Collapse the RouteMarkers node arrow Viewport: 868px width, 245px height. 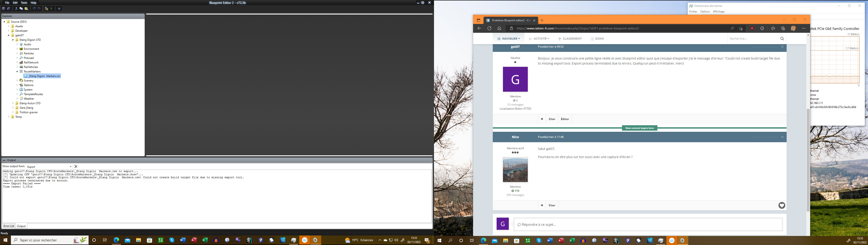(x=17, y=72)
